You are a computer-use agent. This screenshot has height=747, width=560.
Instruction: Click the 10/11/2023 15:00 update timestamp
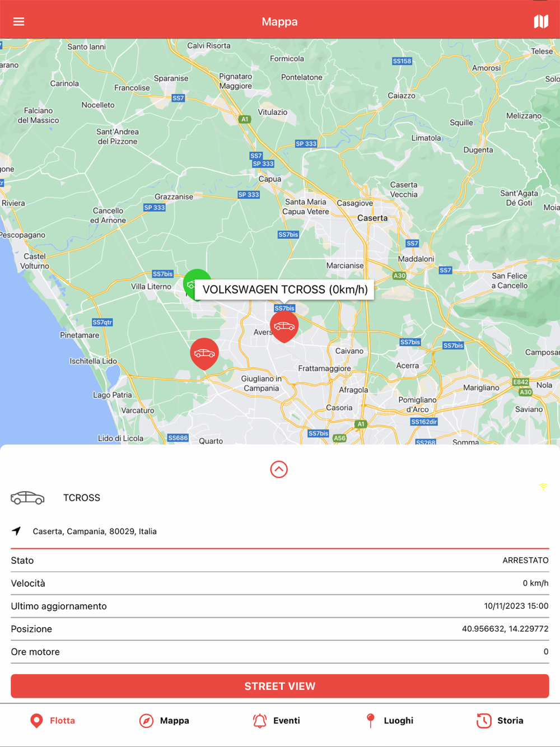[x=516, y=606]
